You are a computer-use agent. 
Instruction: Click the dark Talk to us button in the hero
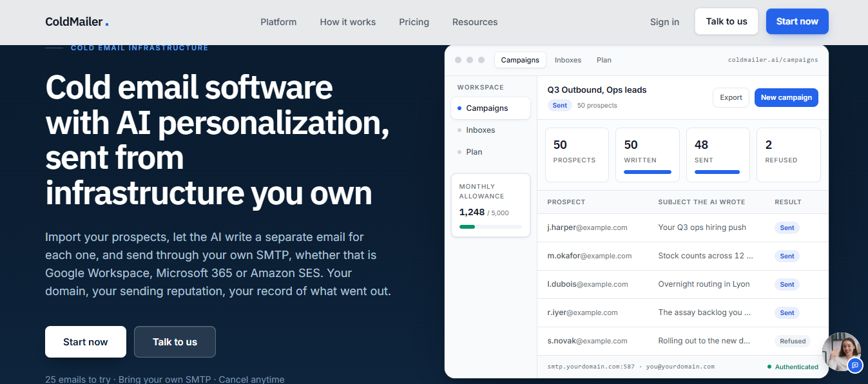(x=175, y=342)
